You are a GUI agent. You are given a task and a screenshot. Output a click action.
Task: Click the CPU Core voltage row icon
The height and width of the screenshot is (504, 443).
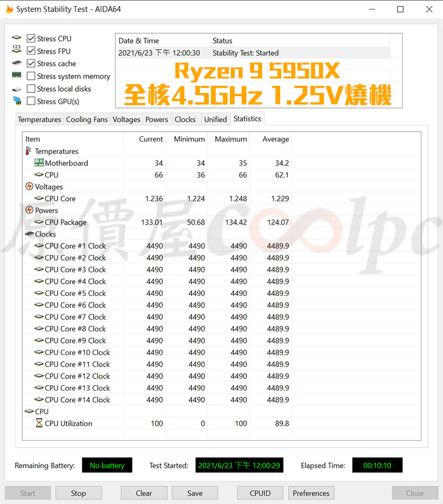click(39, 198)
